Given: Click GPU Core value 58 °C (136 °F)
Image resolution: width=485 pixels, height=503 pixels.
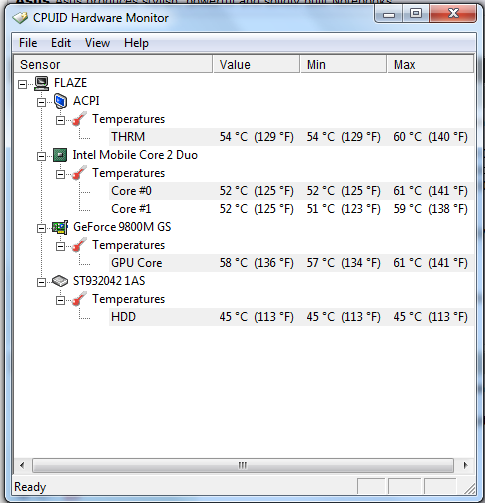Looking at the screenshot, I should click(256, 263).
